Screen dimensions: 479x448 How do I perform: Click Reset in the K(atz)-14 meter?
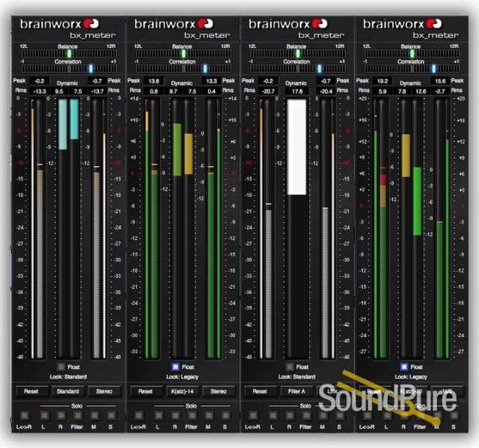tap(146, 391)
